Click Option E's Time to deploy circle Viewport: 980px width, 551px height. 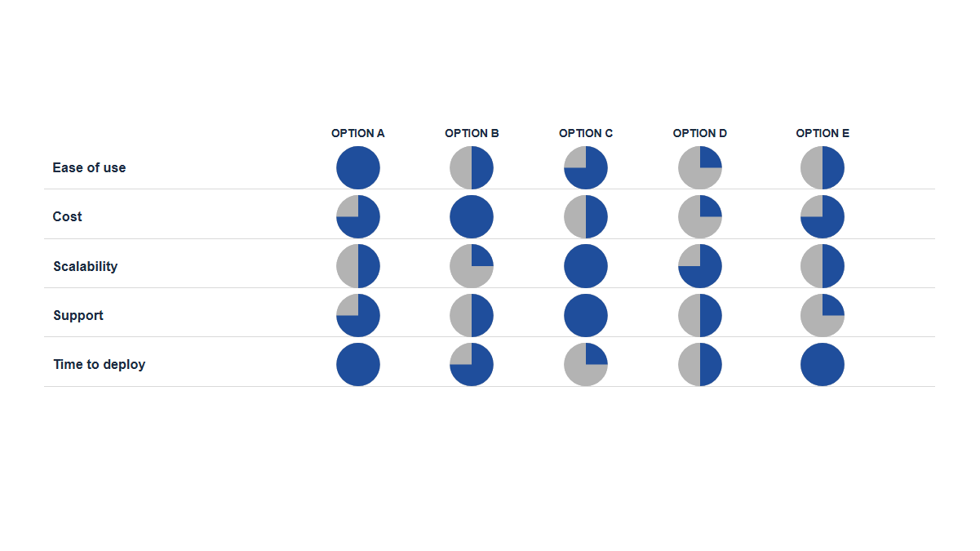[823, 365]
